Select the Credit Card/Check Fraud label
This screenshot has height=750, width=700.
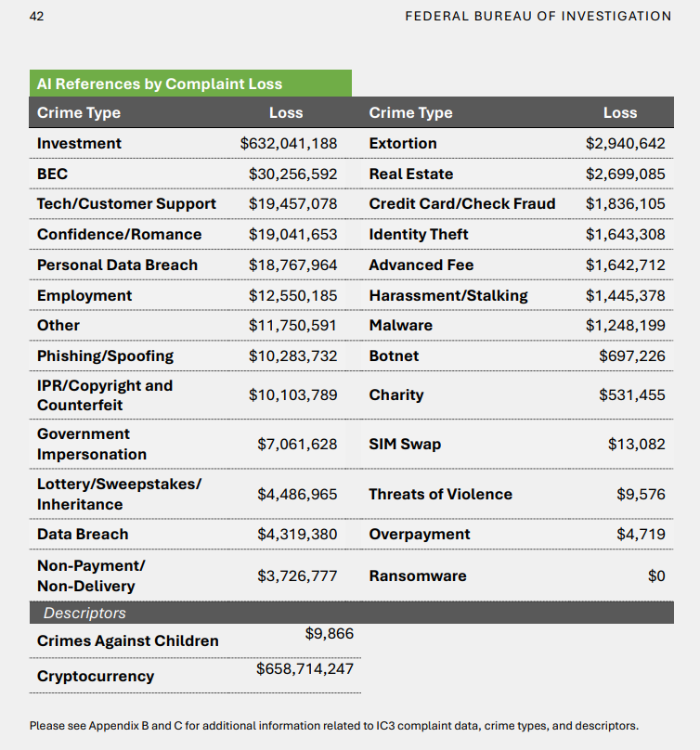click(462, 204)
